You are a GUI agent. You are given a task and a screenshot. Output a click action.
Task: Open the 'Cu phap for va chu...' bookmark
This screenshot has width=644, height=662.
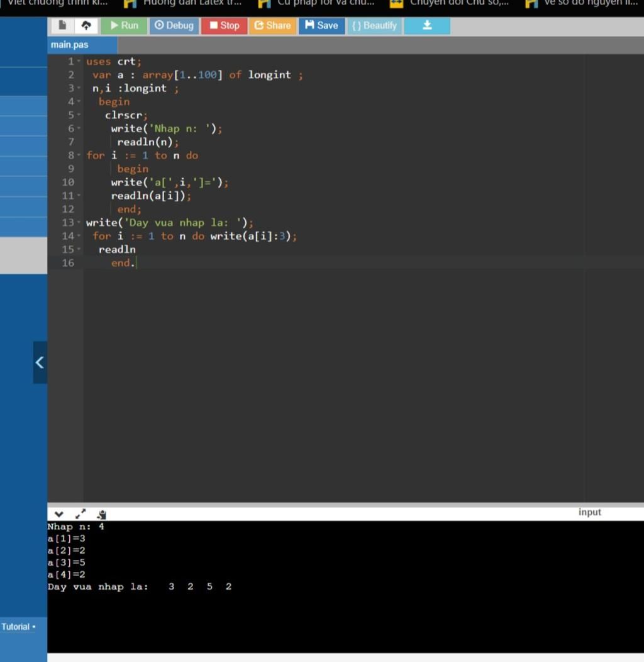tap(316, 3)
